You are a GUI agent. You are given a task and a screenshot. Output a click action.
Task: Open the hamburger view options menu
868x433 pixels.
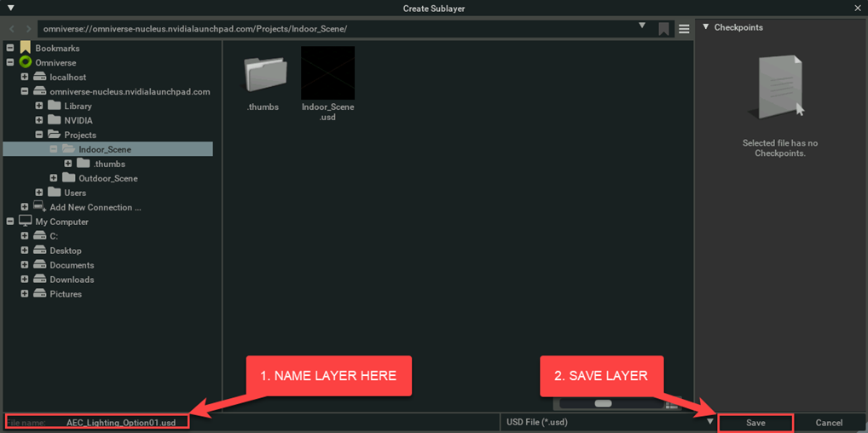click(684, 29)
